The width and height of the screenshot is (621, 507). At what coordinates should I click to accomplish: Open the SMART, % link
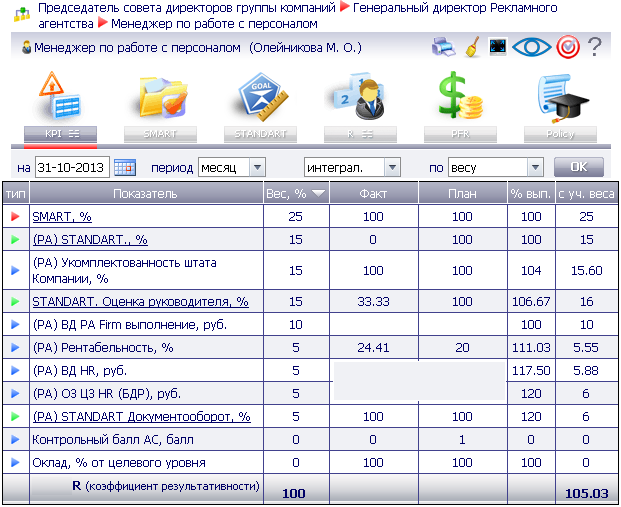point(62,217)
